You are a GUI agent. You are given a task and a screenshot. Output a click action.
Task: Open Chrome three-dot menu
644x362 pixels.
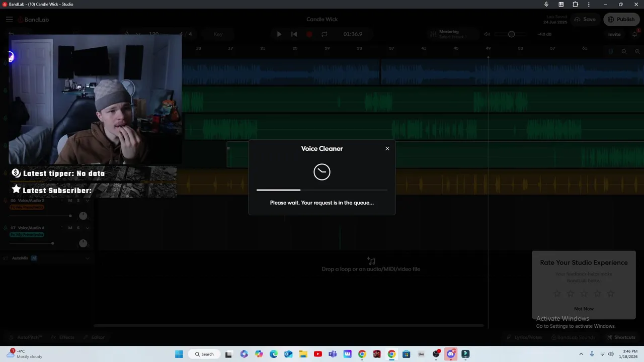[589, 5]
